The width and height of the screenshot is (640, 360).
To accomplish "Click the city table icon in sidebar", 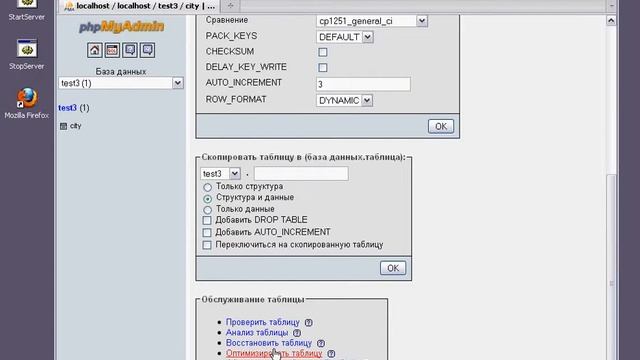I will (63, 126).
